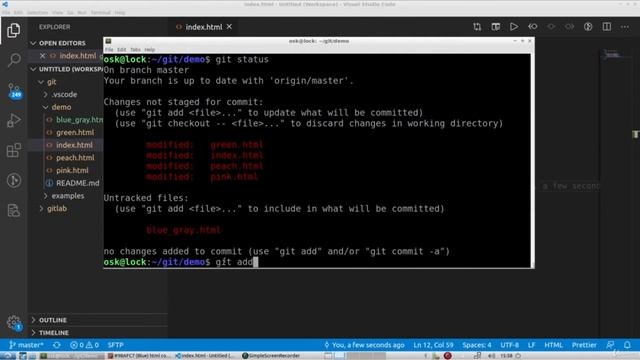Click the synchronize changes icon in status bar
This screenshot has width=640, height=360.
[x=57, y=345]
